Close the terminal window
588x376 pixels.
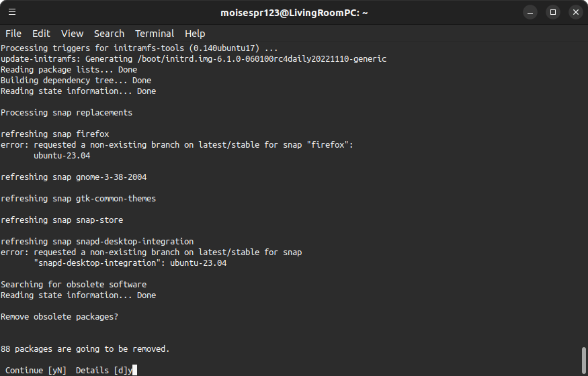pyautogui.click(x=576, y=12)
